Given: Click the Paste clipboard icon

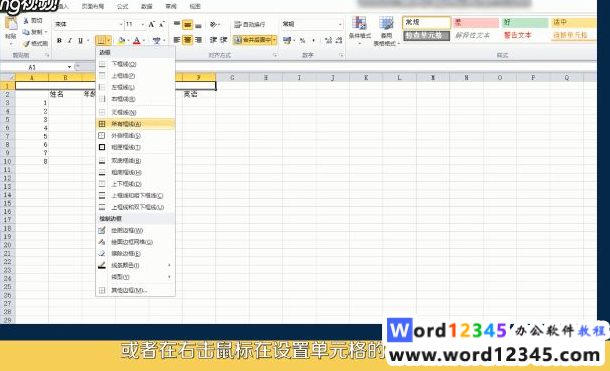Looking at the screenshot, I should pyautogui.click(x=11, y=24).
